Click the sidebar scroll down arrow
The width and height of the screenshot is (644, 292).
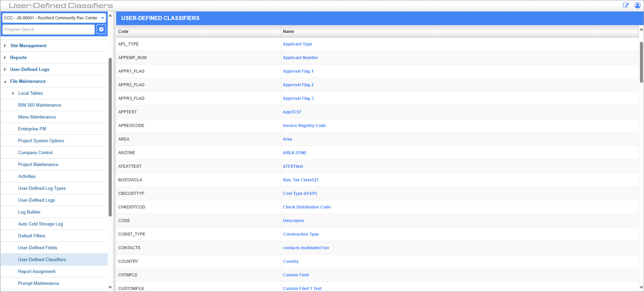click(x=110, y=288)
